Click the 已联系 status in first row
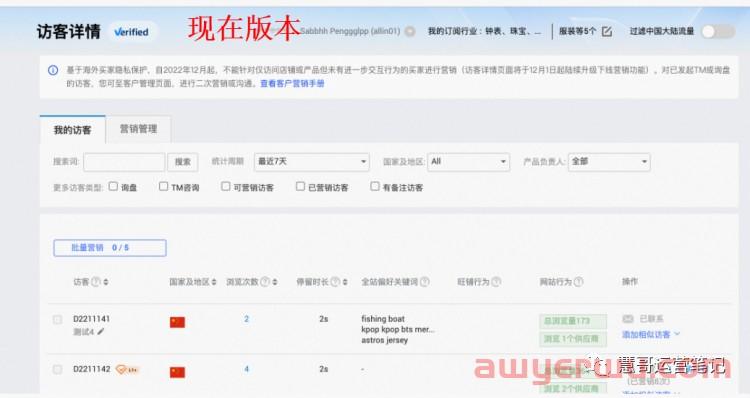This screenshot has height=398, width=750. click(651, 319)
